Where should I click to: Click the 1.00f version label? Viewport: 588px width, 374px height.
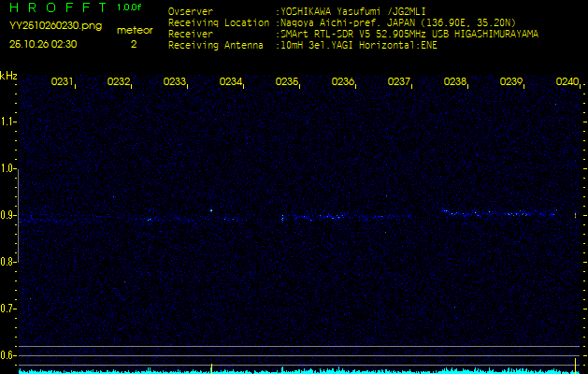(130, 7)
